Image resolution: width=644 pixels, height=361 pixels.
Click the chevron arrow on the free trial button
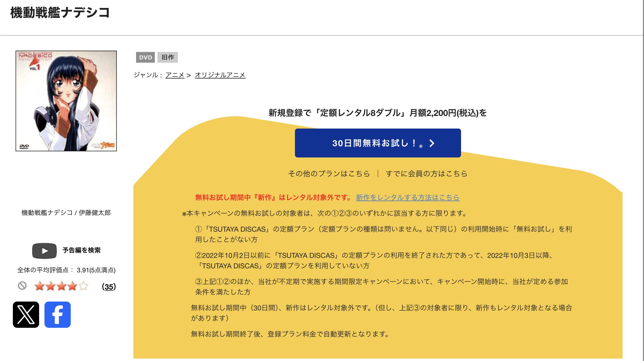coord(432,143)
